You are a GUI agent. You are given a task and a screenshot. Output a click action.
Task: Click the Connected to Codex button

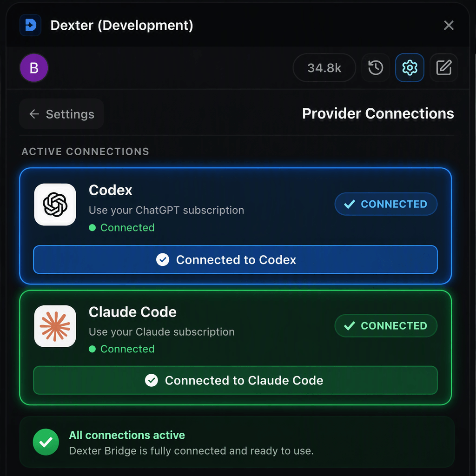pos(235,260)
